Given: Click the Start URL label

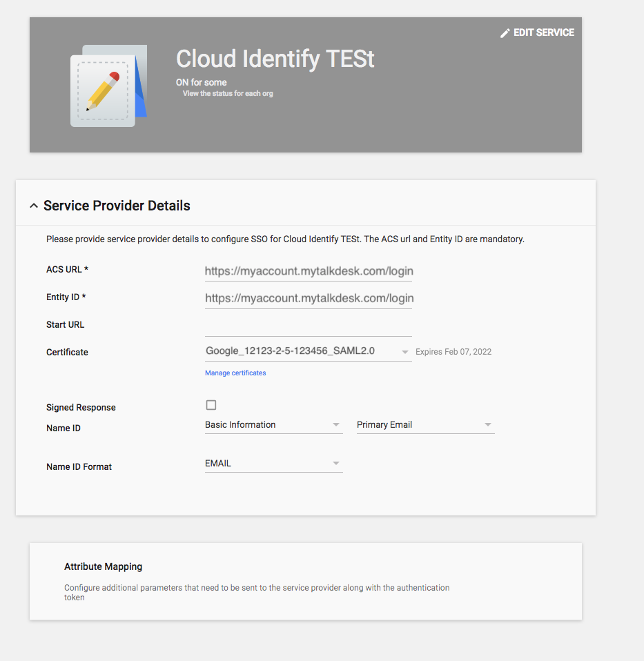Looking at the screenshot, I should (x=66, y=325).
